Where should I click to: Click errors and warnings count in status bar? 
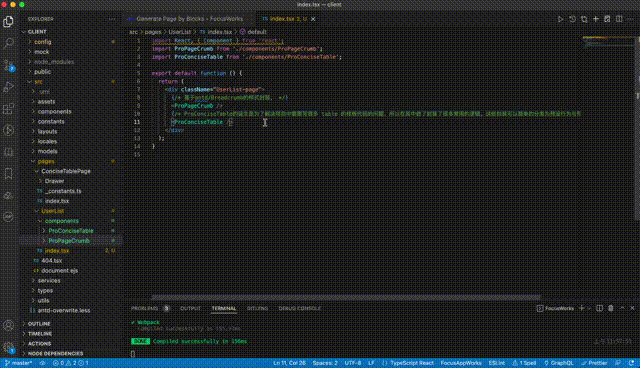(70, 363)
